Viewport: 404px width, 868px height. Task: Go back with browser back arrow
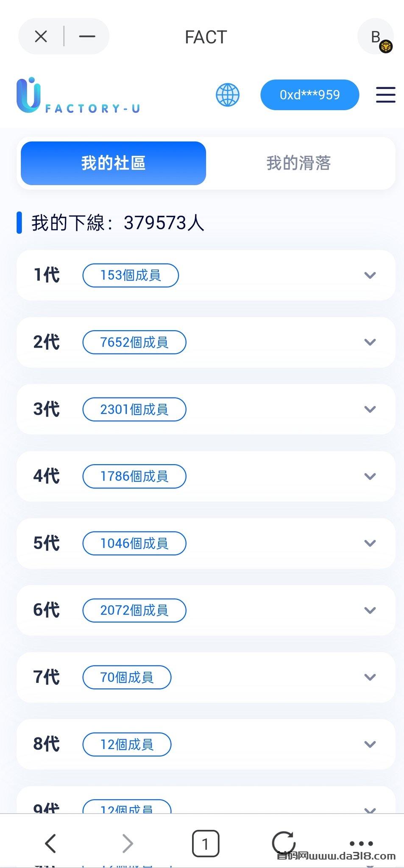pyautogui.click(x=50, y=843)
